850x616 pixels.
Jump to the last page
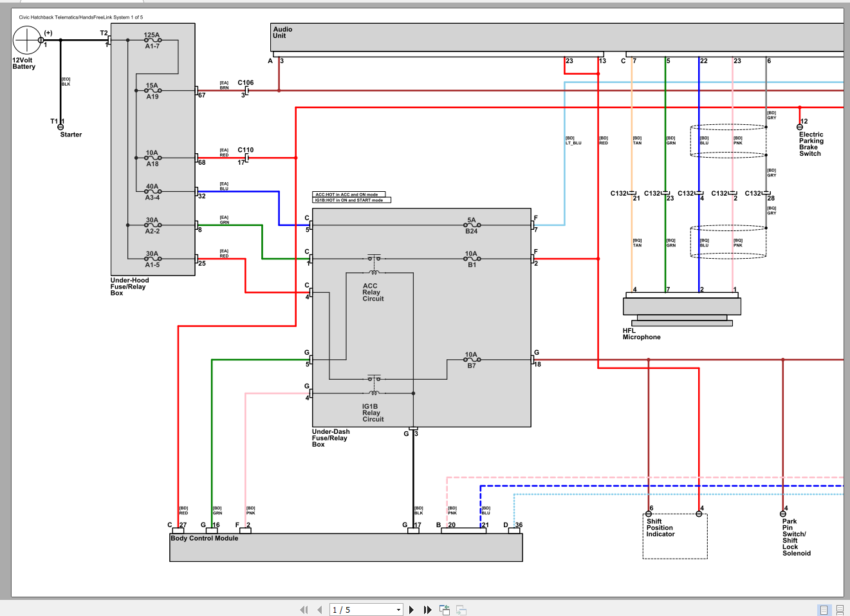[x=427, y=610]
